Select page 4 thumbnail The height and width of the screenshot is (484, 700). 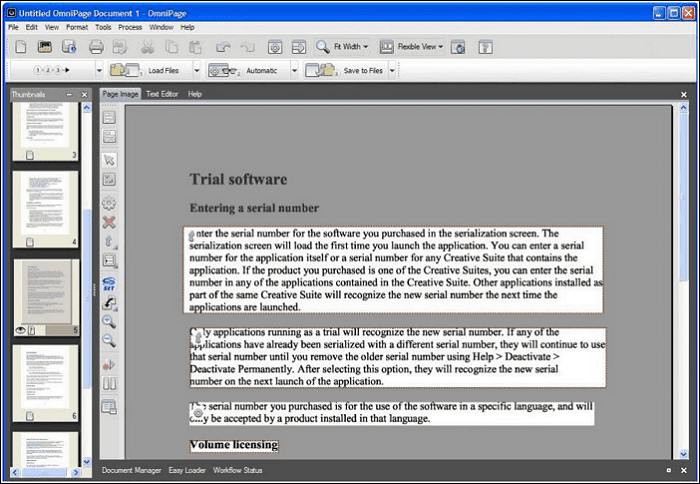pyautogui.click(x=45, y=203)
